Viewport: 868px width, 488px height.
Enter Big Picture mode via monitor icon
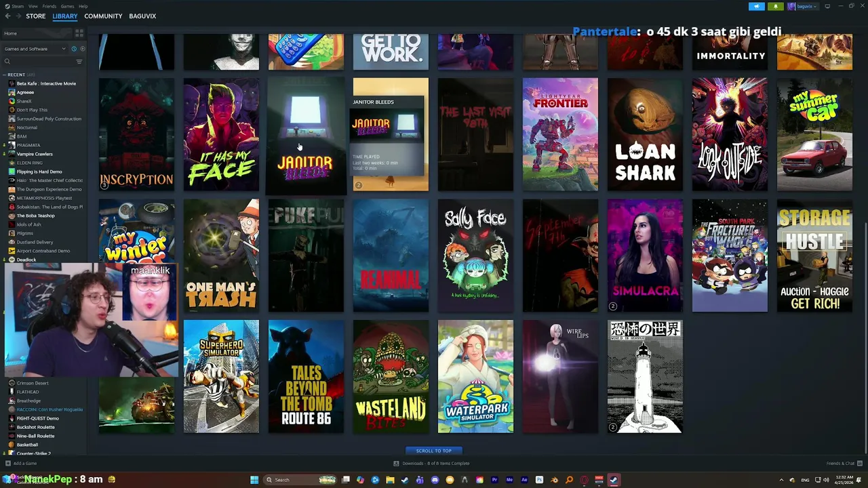[x=827, y=6]
